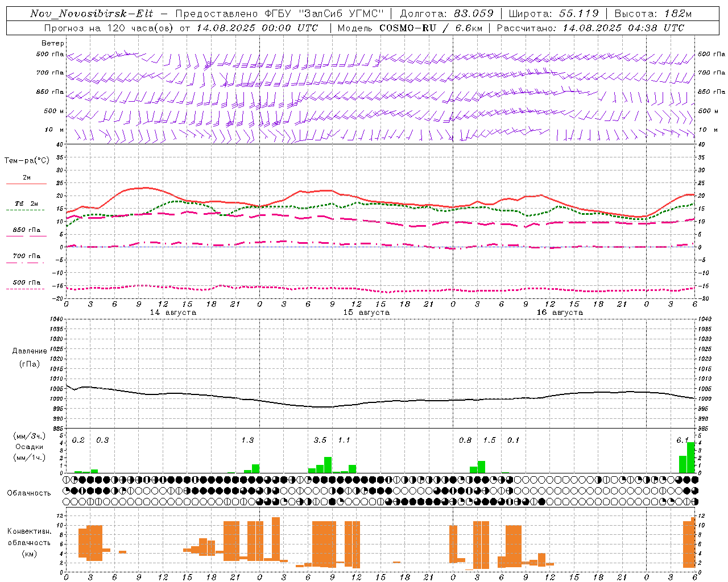The image size is (728, 582).
Task: Click the (гПа) unit under Давление
Action: pyautogui.click(x=30, y=364)
